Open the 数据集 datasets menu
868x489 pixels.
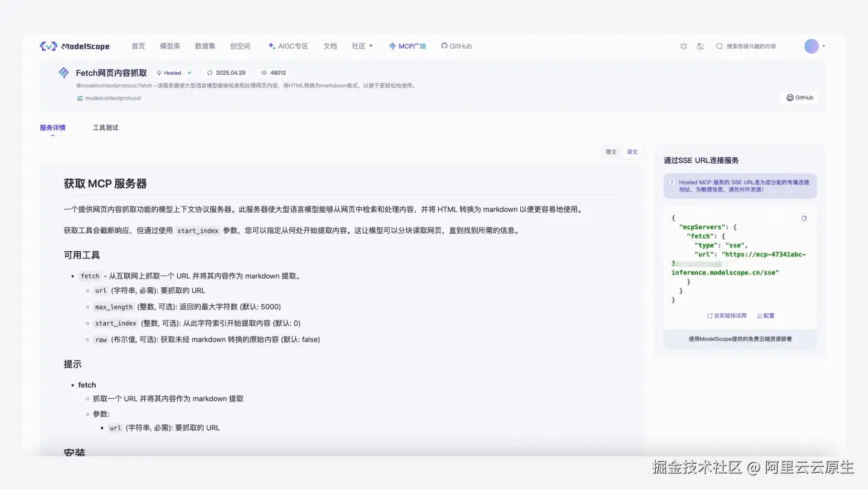(x=205, y=46)
